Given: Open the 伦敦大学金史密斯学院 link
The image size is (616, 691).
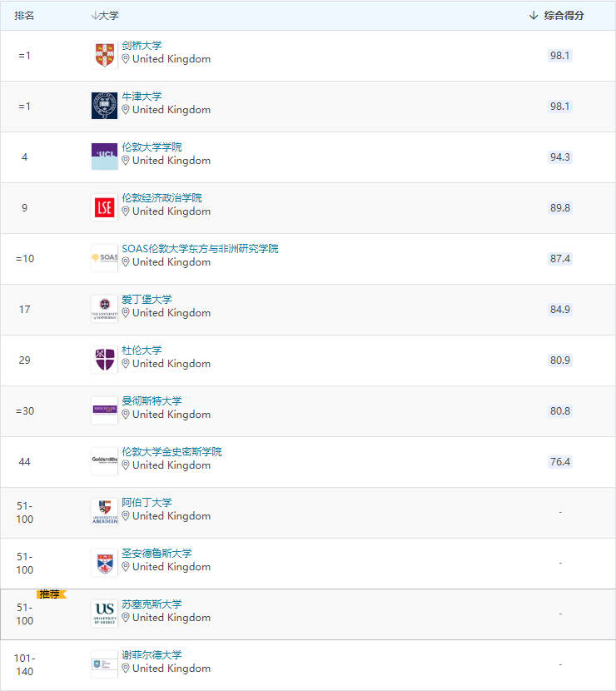Looking at the screenshot, I should pyautogui.click(x=171, y=451).
